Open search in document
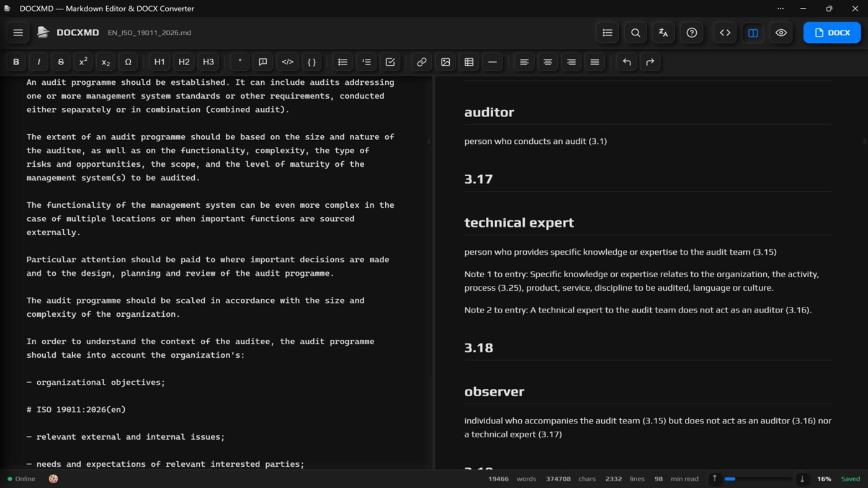 click(635, 33)
